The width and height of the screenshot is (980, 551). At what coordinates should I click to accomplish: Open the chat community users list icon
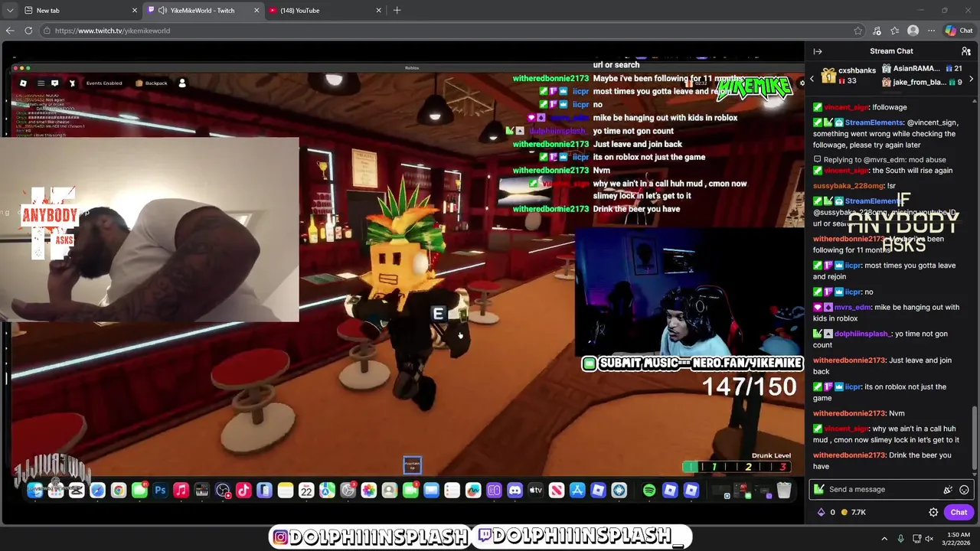[966, 51]
